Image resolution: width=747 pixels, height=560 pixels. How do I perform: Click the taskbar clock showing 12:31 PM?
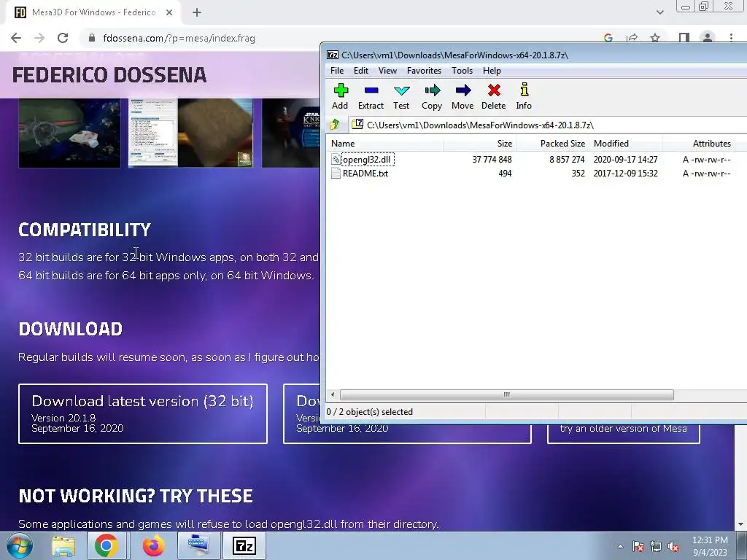710,546
